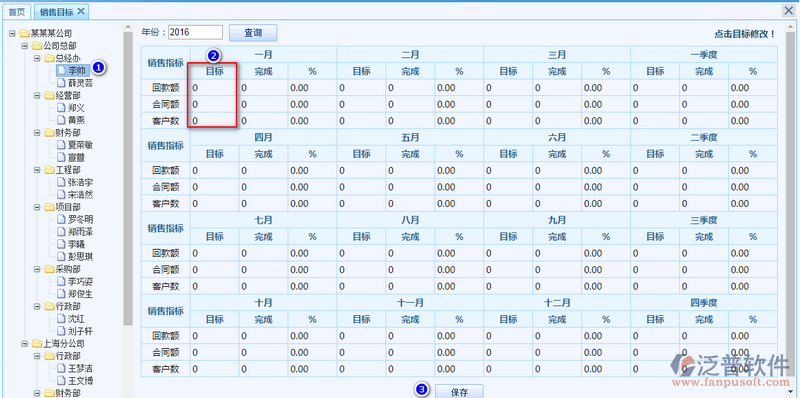Collapse the 项目部 department node
This screenshot has height=398, width=800.
[x=37, y=207]
